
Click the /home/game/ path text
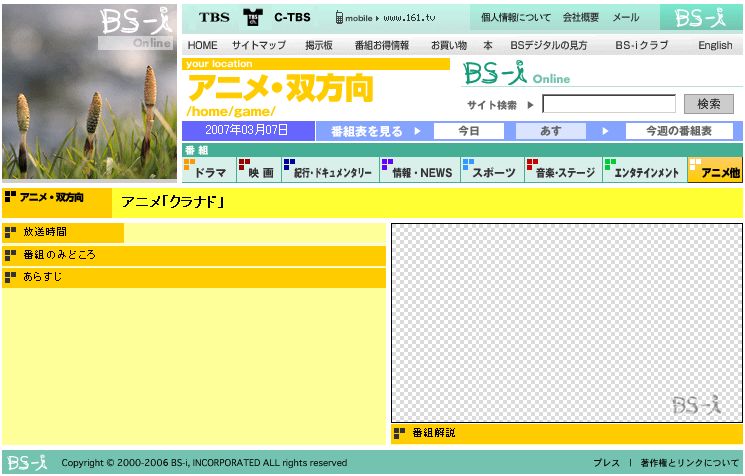(231, 112)
